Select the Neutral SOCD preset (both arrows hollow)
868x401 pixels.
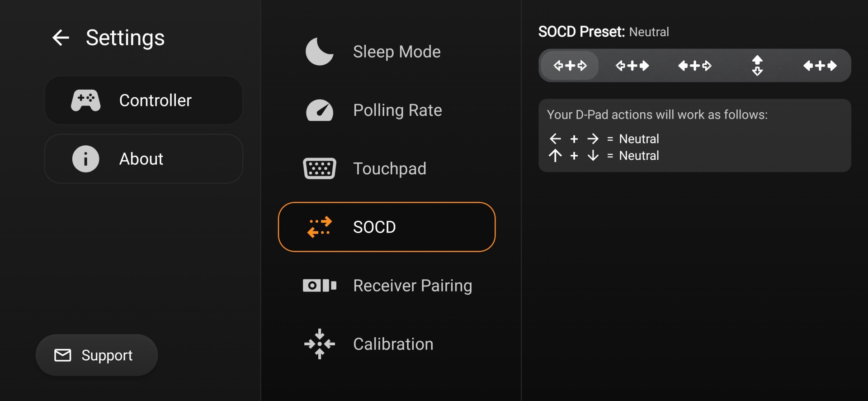click(570, 66)
